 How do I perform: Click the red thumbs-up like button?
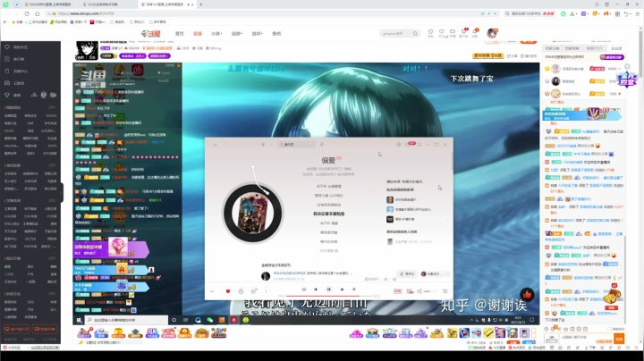[527, 294]
